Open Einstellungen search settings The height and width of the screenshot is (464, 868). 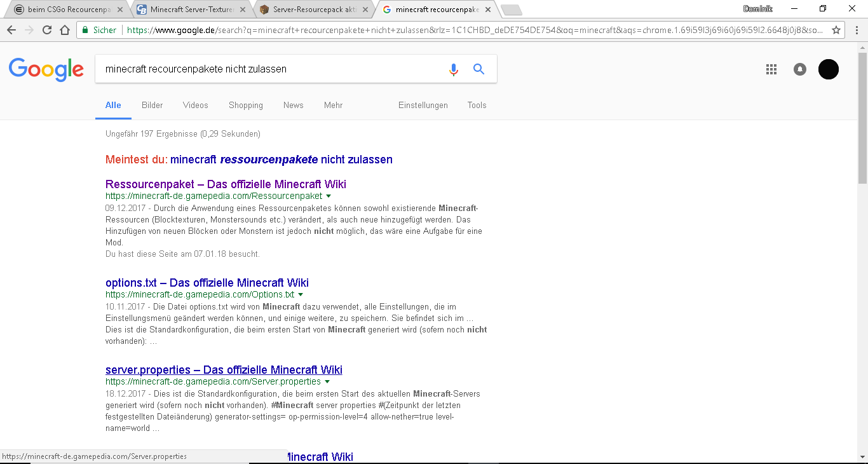(x=423, y=106)
